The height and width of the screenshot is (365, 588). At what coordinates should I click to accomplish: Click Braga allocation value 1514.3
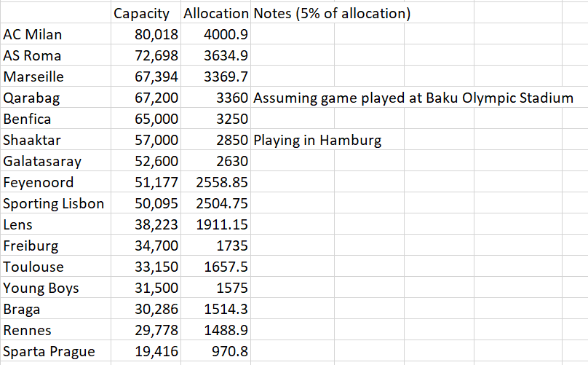pyautogui.click(x=215, y=309)
